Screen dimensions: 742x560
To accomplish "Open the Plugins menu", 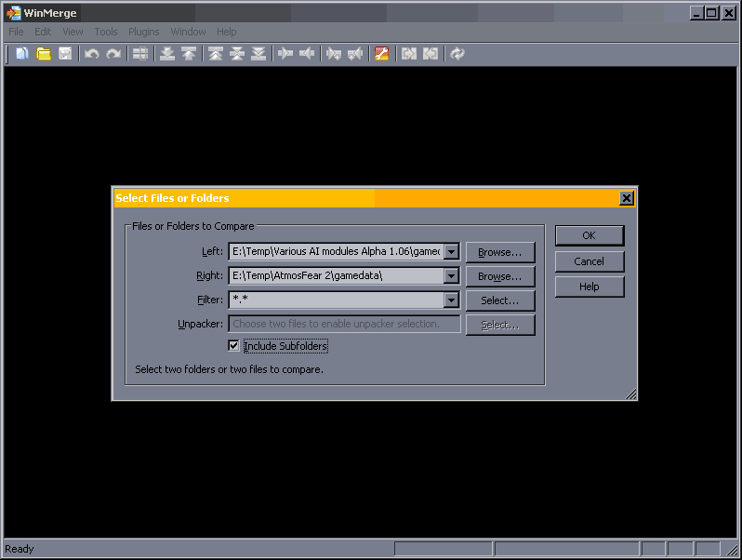I will point(144,32).
